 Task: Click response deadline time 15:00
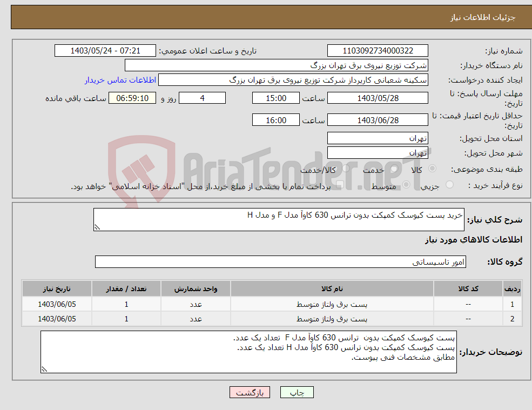click(x=276, y=98)
